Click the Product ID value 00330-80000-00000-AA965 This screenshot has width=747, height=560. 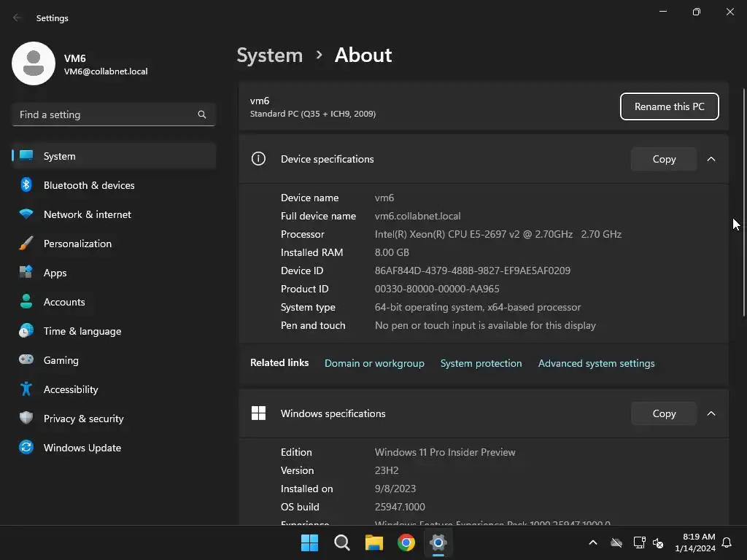tap(437, 289)
